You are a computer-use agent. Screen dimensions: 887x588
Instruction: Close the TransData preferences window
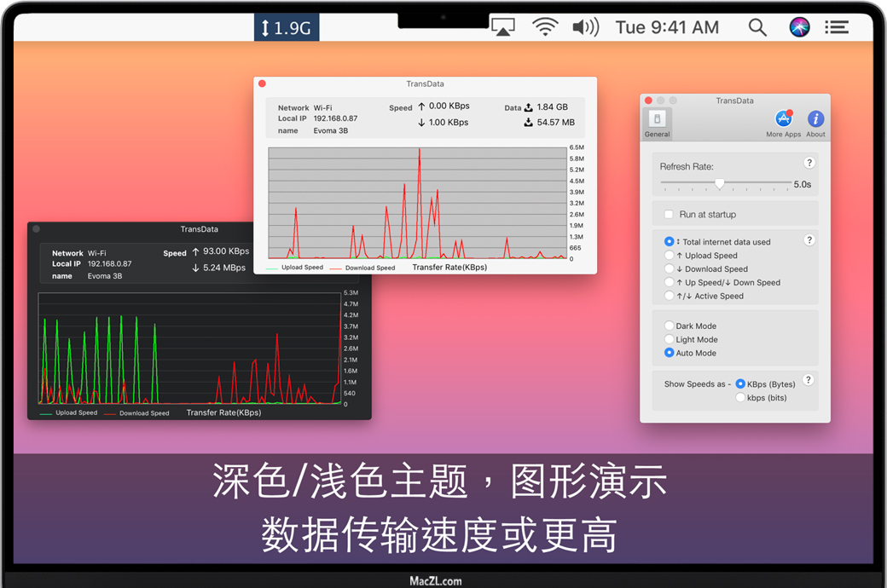[x=648, y=101]
